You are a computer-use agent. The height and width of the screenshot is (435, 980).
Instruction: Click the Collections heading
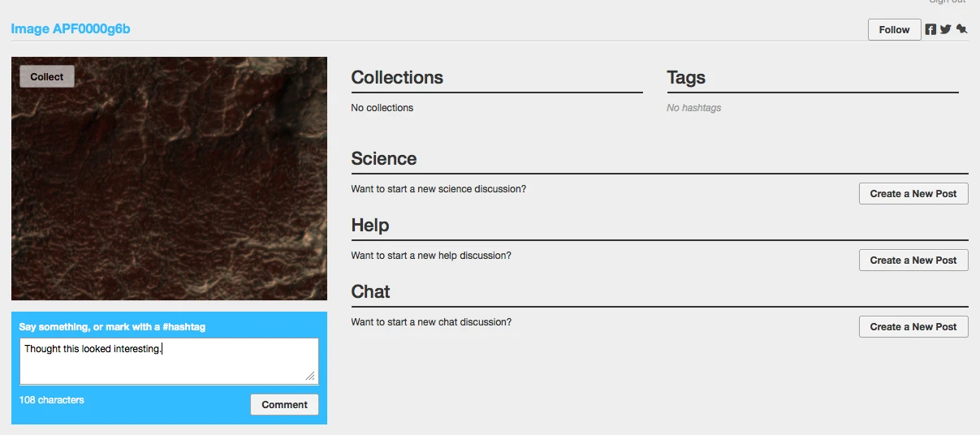point(397,78)
